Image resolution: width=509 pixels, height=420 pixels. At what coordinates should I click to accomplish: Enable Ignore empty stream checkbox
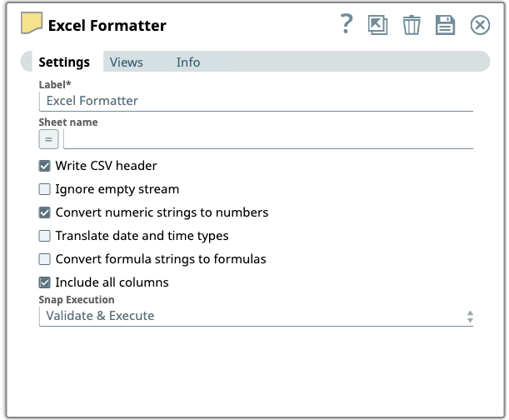click(45, 189)
